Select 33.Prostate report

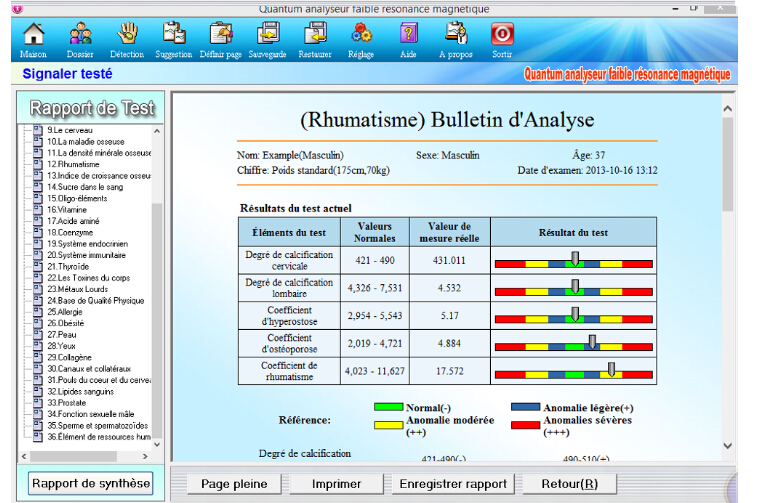point(67,402)
